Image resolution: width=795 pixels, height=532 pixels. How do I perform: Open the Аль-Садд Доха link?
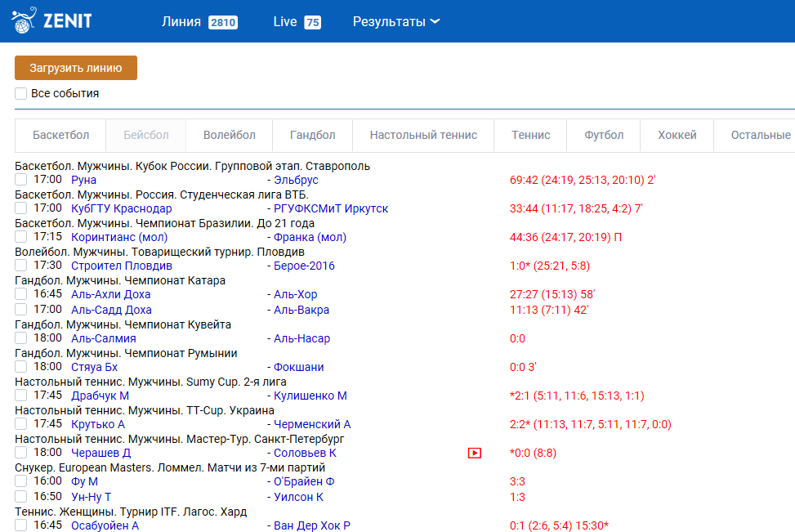pos(111,310)
